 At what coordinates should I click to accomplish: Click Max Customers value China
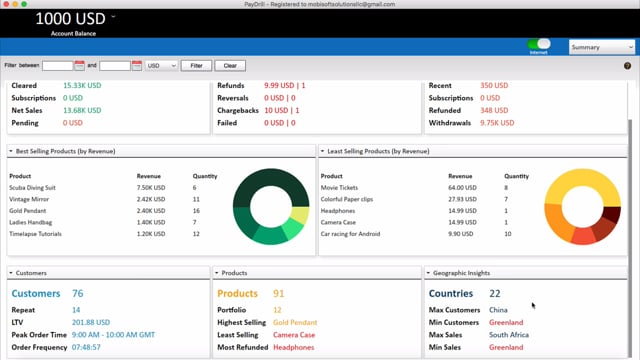pos(498,310)
